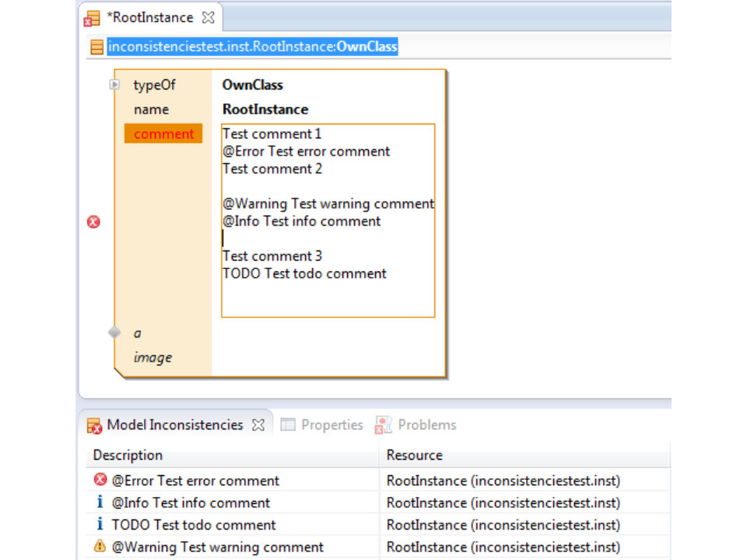
Task: Close the Model Inconsistencies view tab
Action: pyautogui.click(x=258, y=425)
